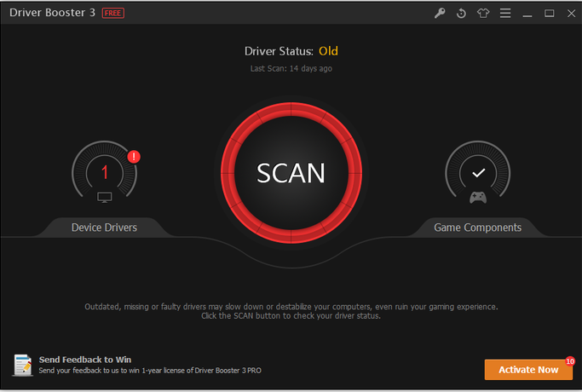Click the 'Old' driver status text
Screen dimensions: 582x392
pos(328,51)
